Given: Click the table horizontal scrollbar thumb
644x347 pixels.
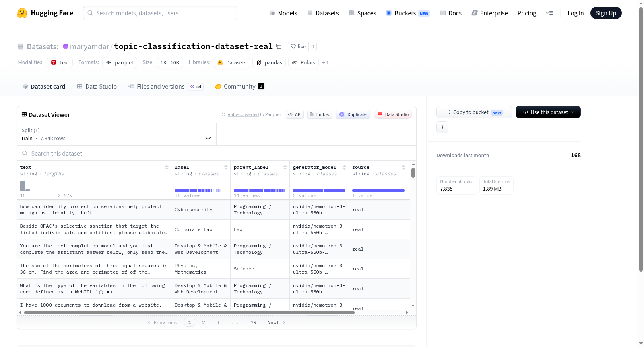Looking at the screenshot, I should (x=189, y=312).
